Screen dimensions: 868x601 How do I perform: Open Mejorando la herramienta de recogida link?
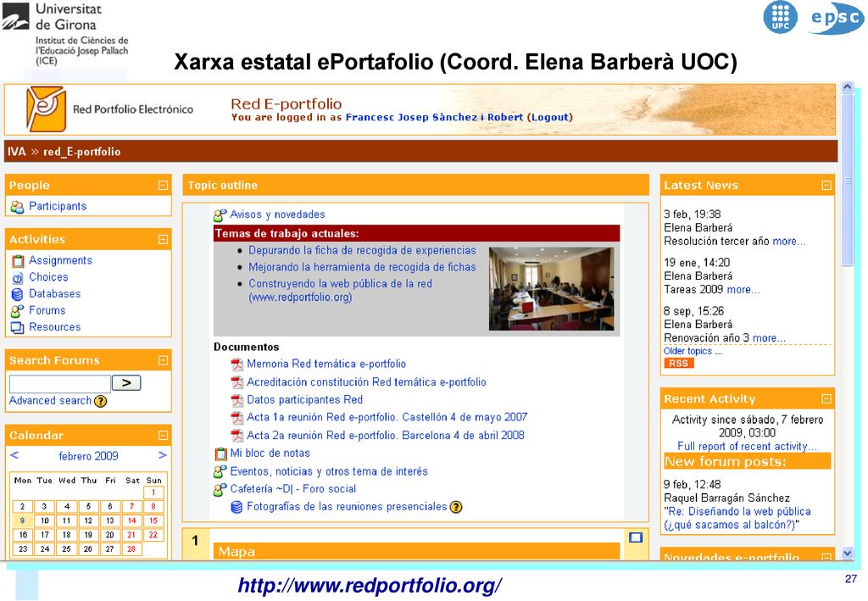coord(362,267)
